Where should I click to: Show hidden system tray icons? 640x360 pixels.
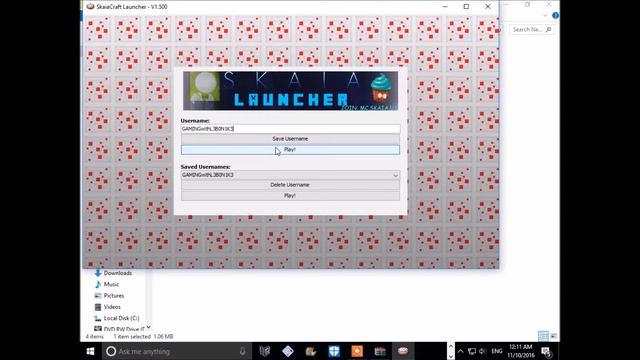tap(460, 351)
